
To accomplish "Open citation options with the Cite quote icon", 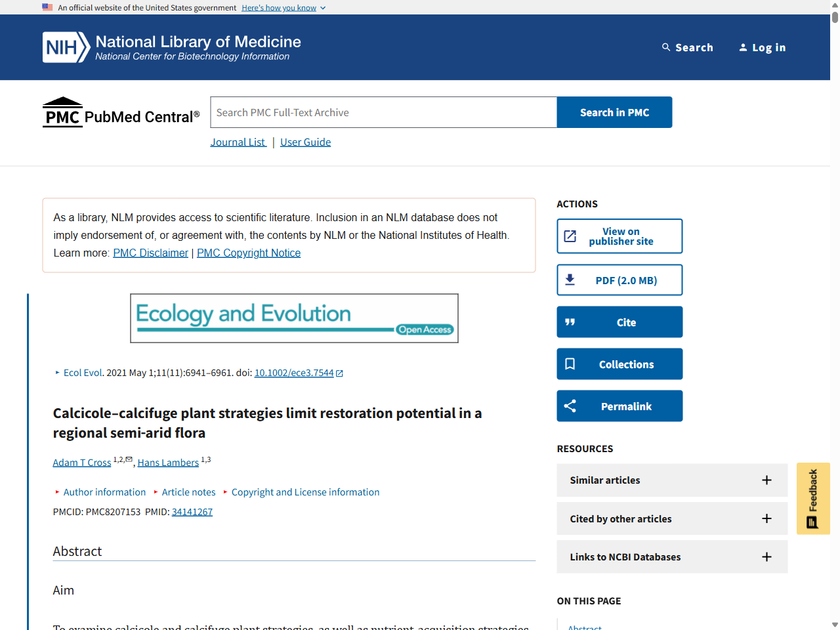I will point(570,322).
